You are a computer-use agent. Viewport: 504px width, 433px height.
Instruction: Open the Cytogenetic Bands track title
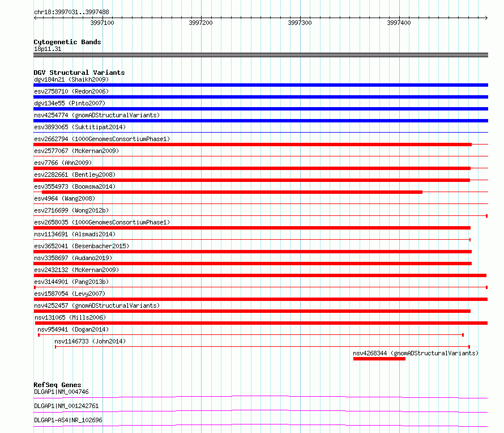[67, 42]
